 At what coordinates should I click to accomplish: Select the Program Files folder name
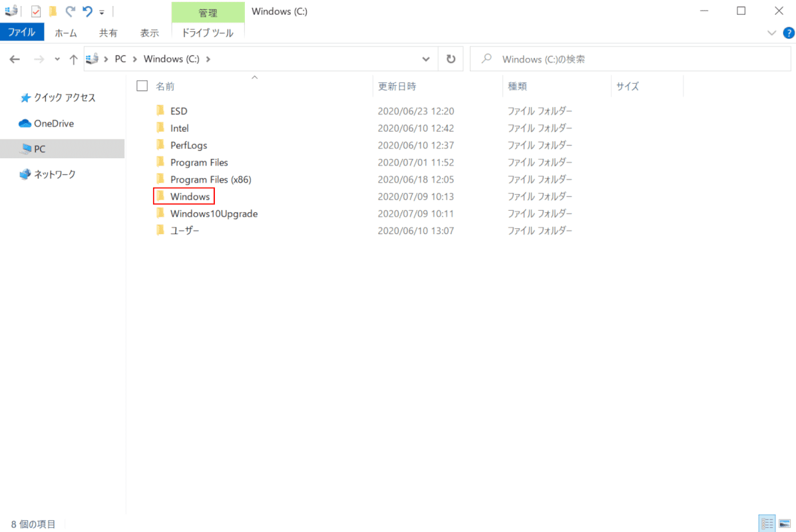click(199, 162)
